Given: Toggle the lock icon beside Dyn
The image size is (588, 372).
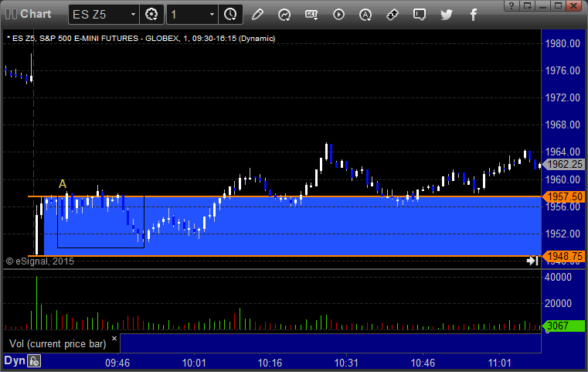Looking at the screenshot, I should tap(34, 361).
